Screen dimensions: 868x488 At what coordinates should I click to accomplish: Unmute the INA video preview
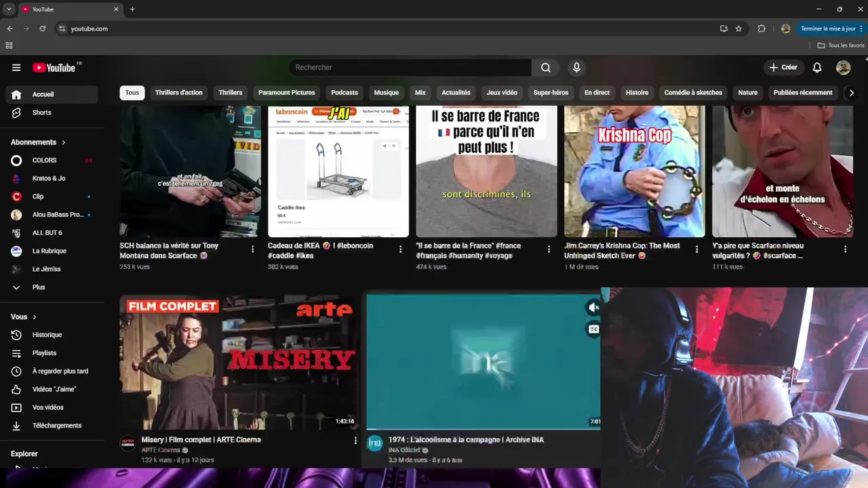point(593,308)
